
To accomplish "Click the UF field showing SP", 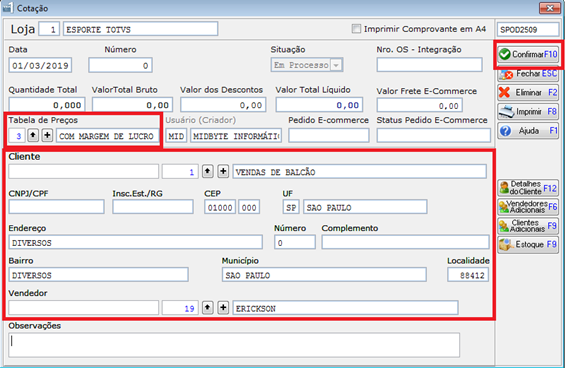I will point(291,207).
